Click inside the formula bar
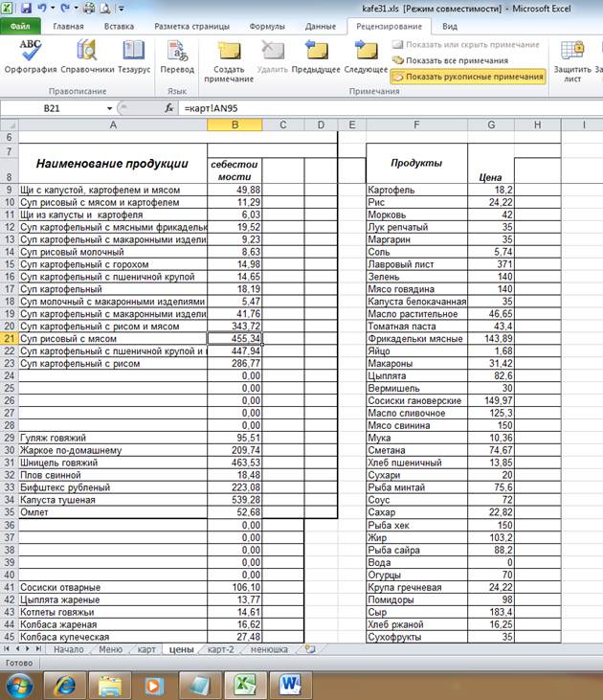The width and height of the screenshot is (603, 700). (391, 108)
